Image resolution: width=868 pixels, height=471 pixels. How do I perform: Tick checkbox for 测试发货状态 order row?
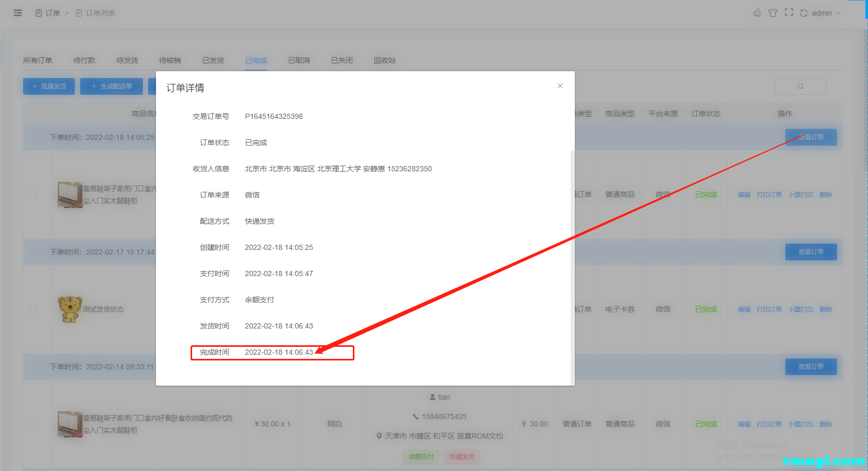click(32, 309)
